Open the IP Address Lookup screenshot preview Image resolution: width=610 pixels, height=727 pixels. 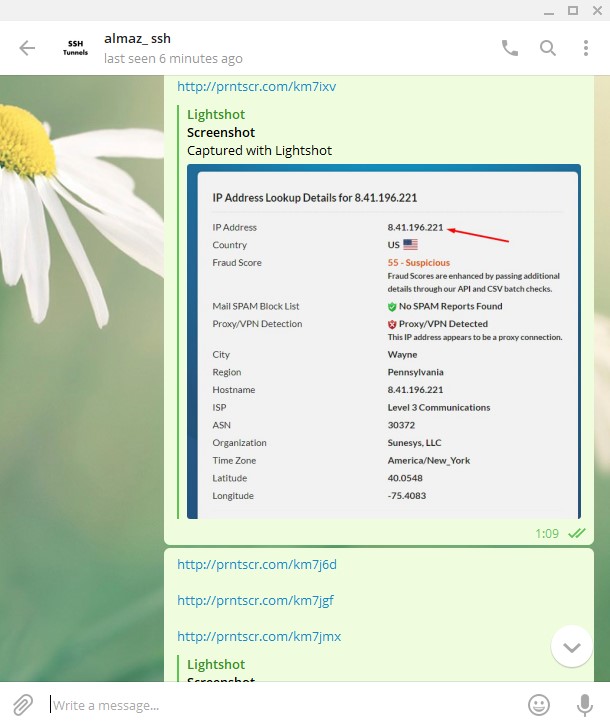pyautogui.click(x=384, y=341)
